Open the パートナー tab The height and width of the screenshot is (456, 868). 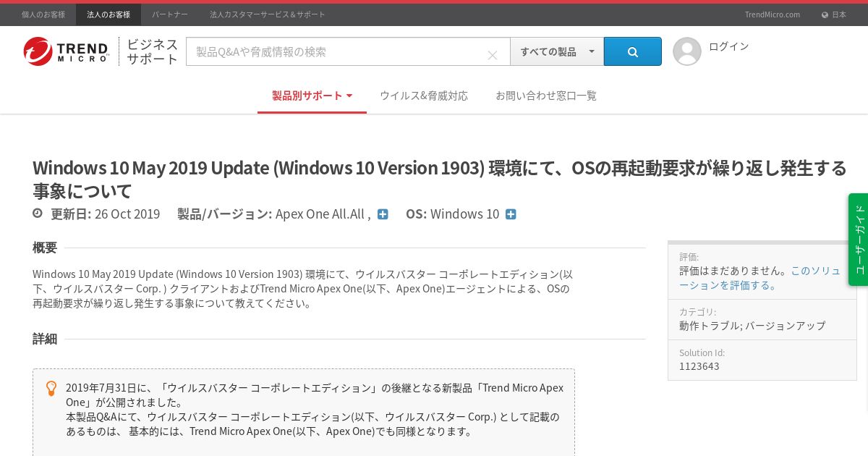click(x=170, y=14)
